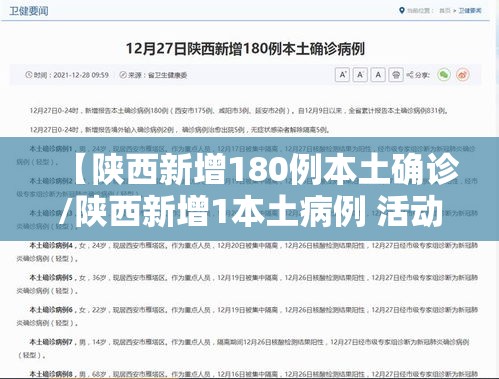Viewport: 499px width, 379px height.
Task: Click 本土确诊病例7 entry
Action: pos(243,348)
